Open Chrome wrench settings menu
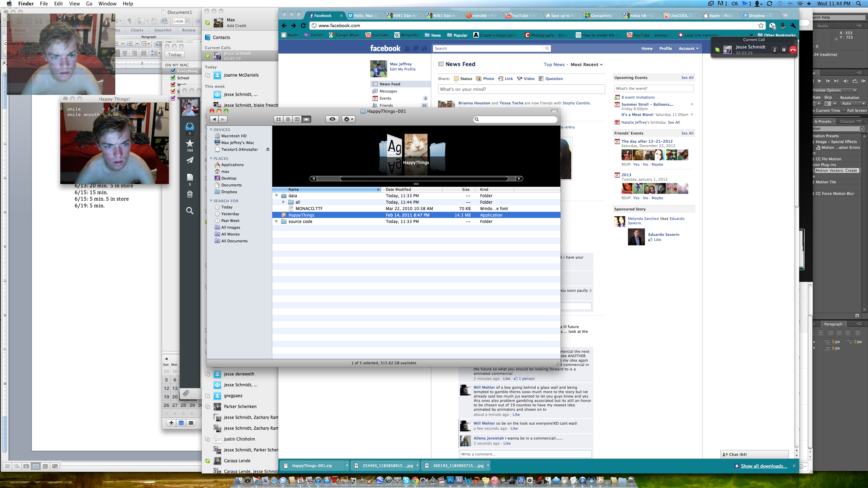868x488 pixels. [x=793, y=25]
